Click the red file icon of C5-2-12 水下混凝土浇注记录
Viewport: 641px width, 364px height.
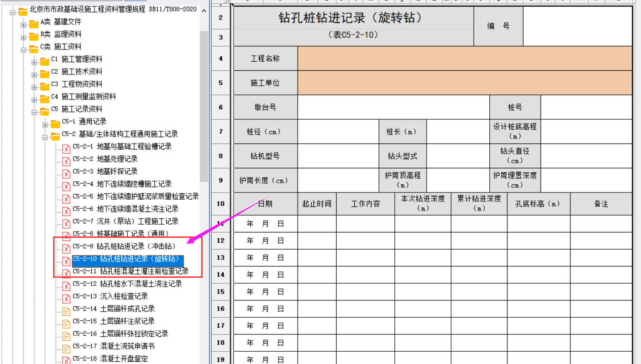point(66,285)
